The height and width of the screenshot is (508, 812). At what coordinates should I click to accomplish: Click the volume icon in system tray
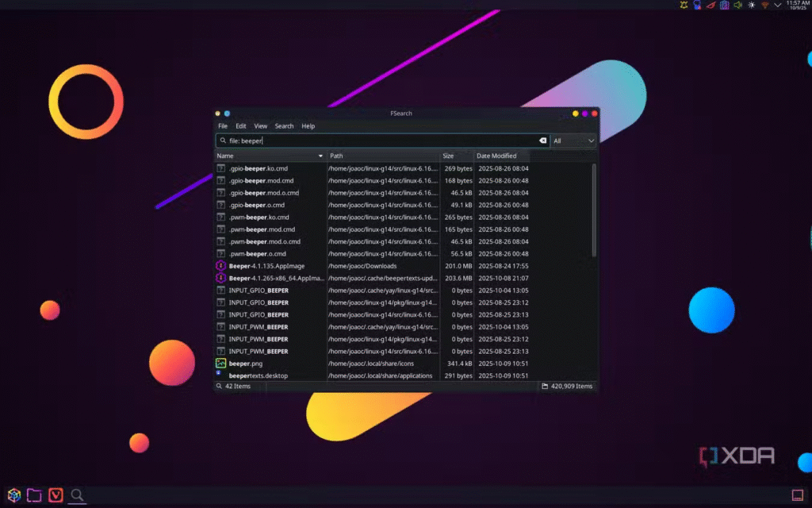[x=737, y=5]
